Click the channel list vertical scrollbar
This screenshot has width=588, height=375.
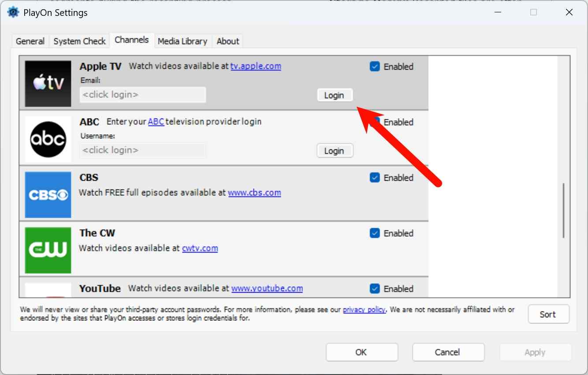pos(564,212)
